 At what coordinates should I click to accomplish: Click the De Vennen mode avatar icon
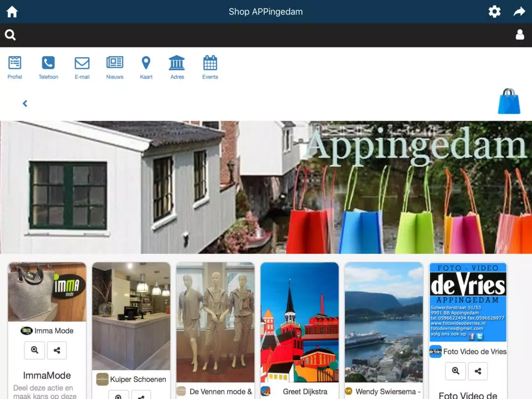pos(181,391)
